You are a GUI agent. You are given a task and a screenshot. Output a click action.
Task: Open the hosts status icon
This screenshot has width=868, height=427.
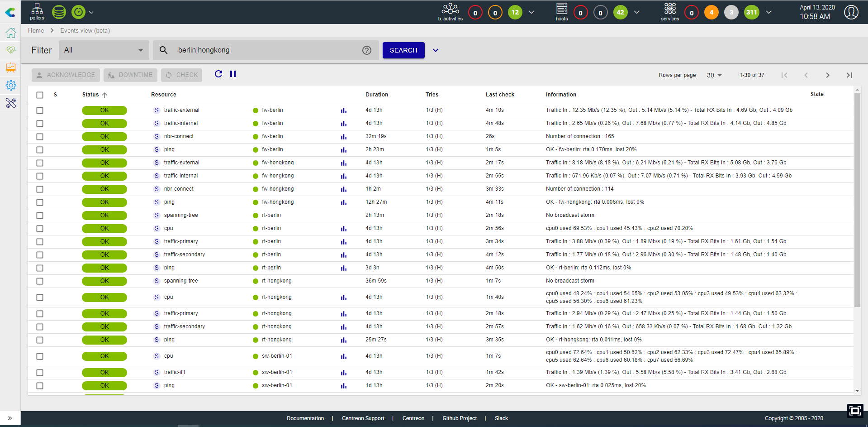(x=562, y=11)
